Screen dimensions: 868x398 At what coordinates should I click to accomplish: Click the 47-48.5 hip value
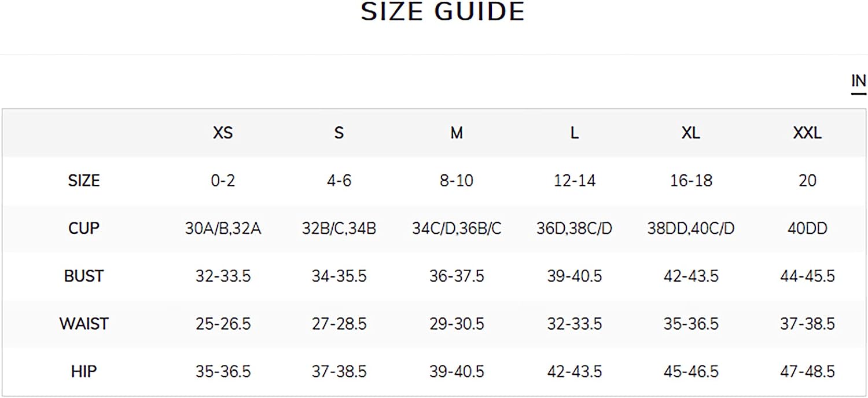click(x=807, y=371)
